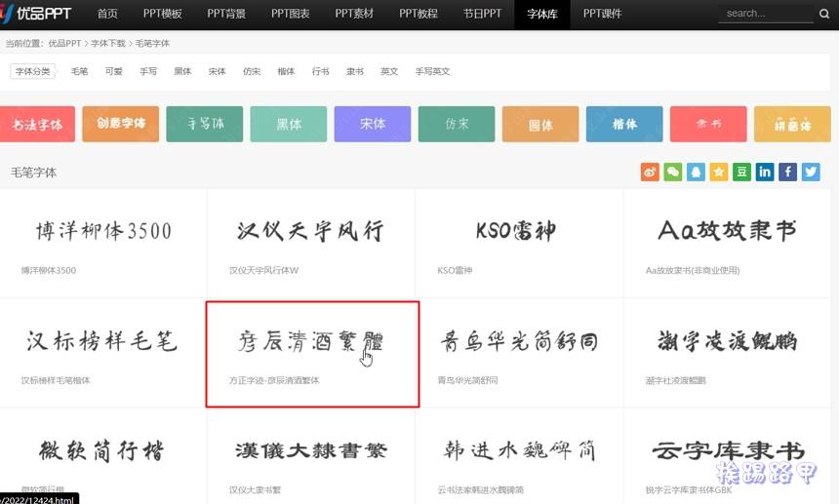Focus the search input field
The image size is (839, 504).
tap(766, 14)
